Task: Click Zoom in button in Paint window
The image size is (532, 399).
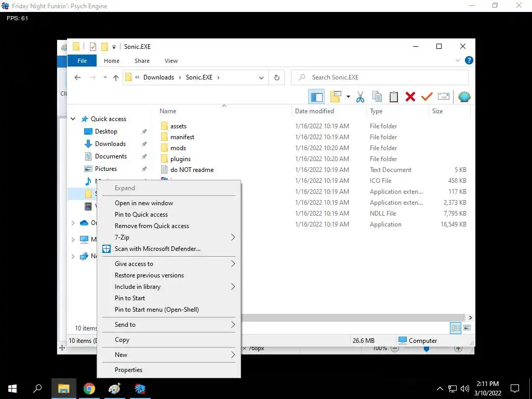Action: [x=458, y=349]
